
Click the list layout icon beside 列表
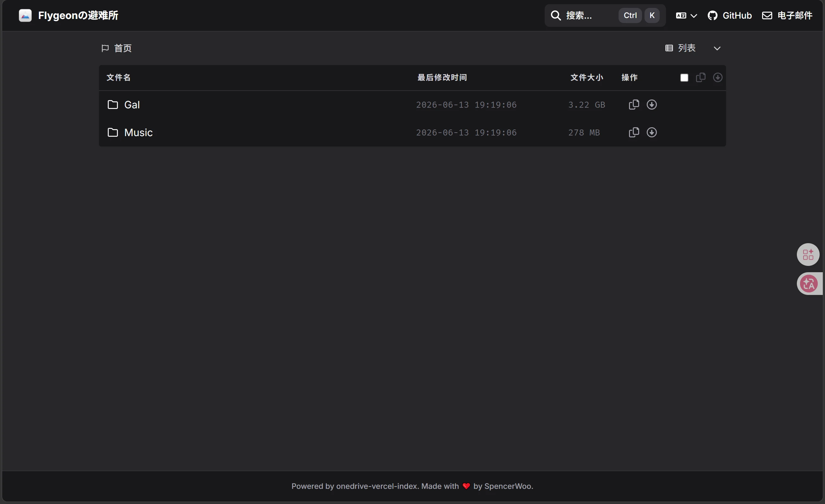click(x=669, y=48)
